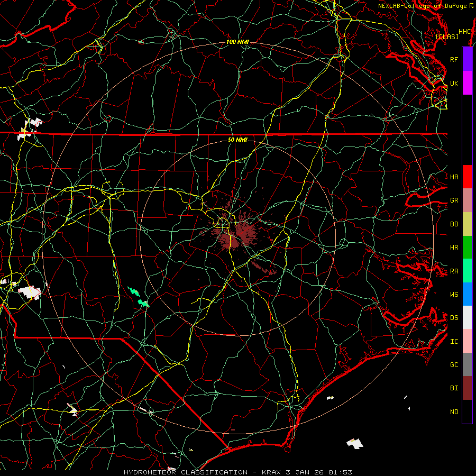
Task: Click the 100 NMI range ring label
Action: (x=237, y=42)
